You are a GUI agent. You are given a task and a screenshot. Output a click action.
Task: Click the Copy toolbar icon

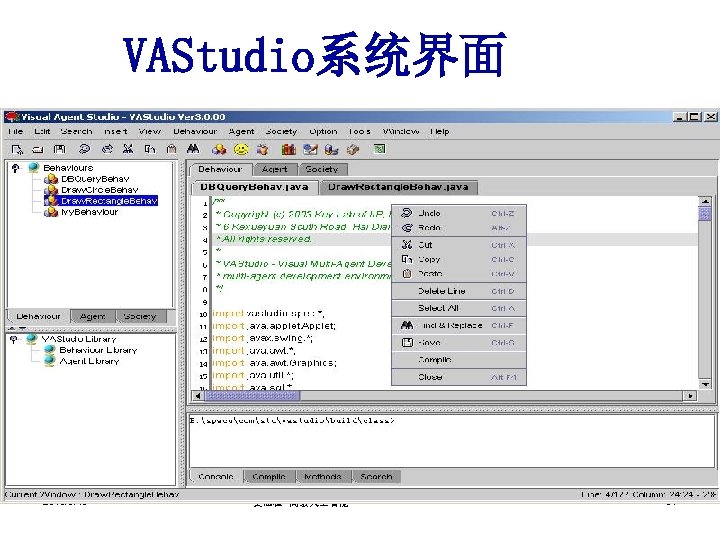coord(150,149)
